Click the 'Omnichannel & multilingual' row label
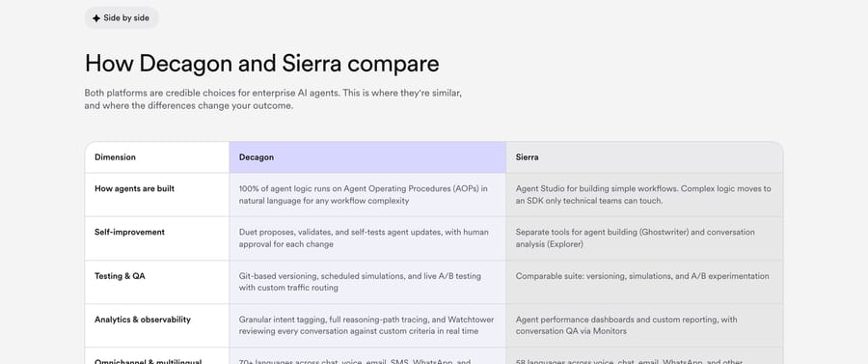Viewport: 868px width, 364px height. 148,361
